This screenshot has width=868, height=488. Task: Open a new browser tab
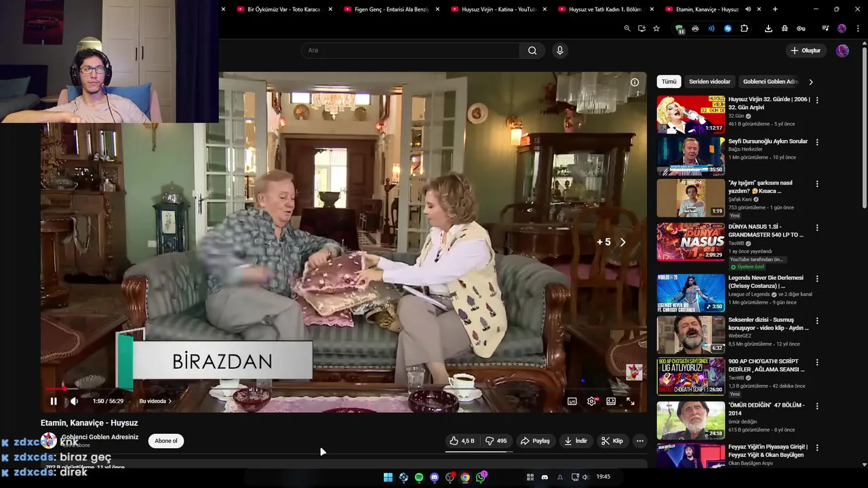[775, 9]
